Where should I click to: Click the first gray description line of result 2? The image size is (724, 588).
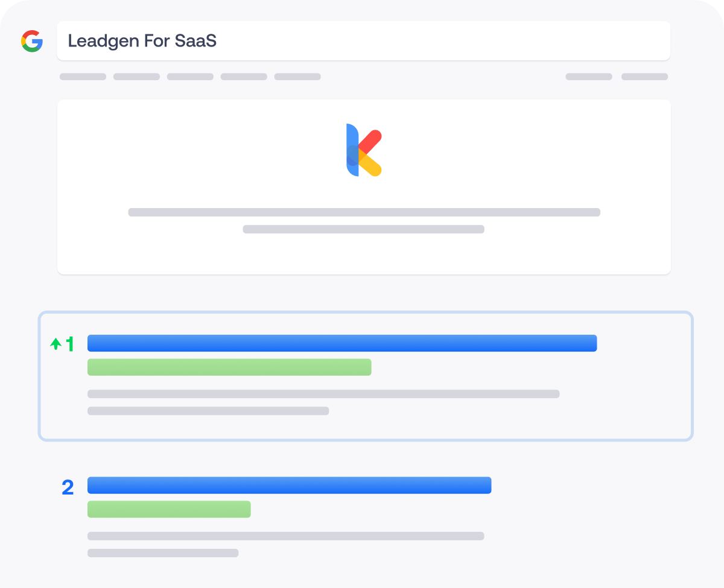tap(286, 536)
